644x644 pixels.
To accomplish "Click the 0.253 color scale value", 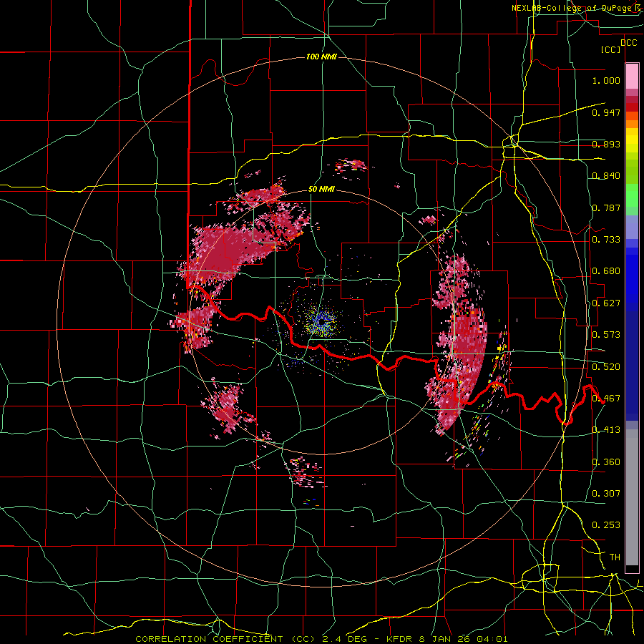I will pyautogui.click(x=606, y=525).
